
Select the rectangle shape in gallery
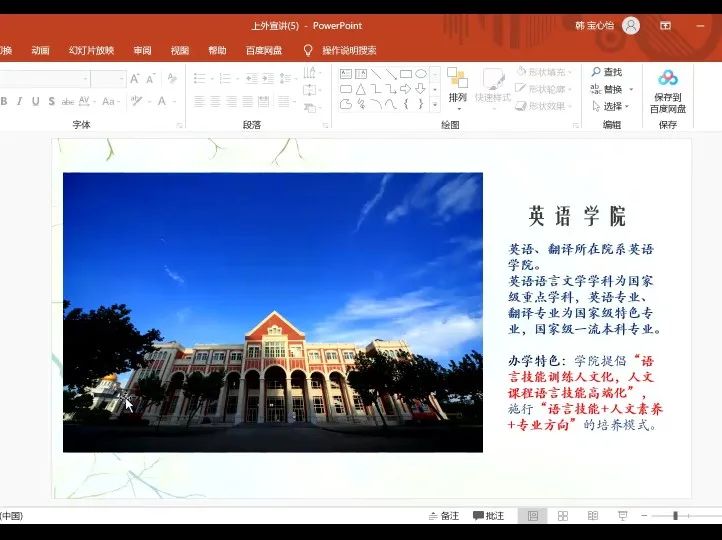pyautogui.click(x=405, y=73)
